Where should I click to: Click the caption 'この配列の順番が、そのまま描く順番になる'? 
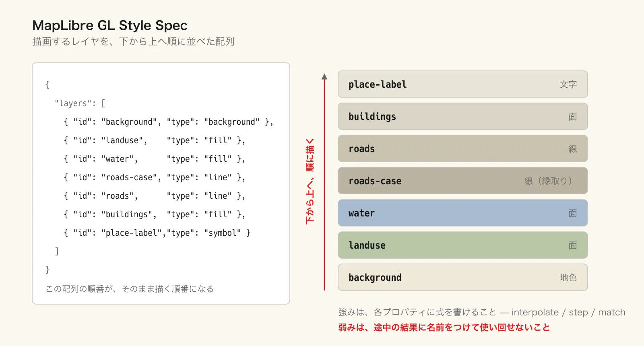coord(130,289)
